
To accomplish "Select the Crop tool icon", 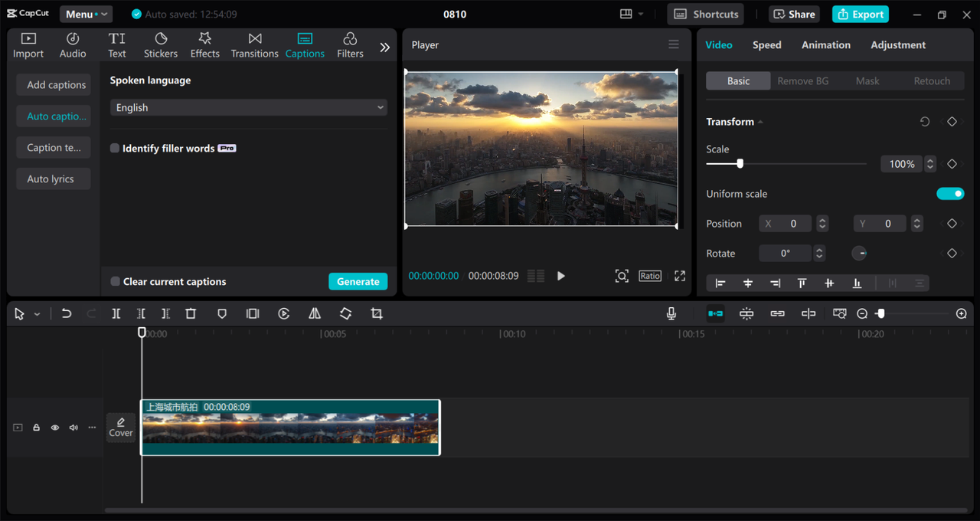I will 376,313.
